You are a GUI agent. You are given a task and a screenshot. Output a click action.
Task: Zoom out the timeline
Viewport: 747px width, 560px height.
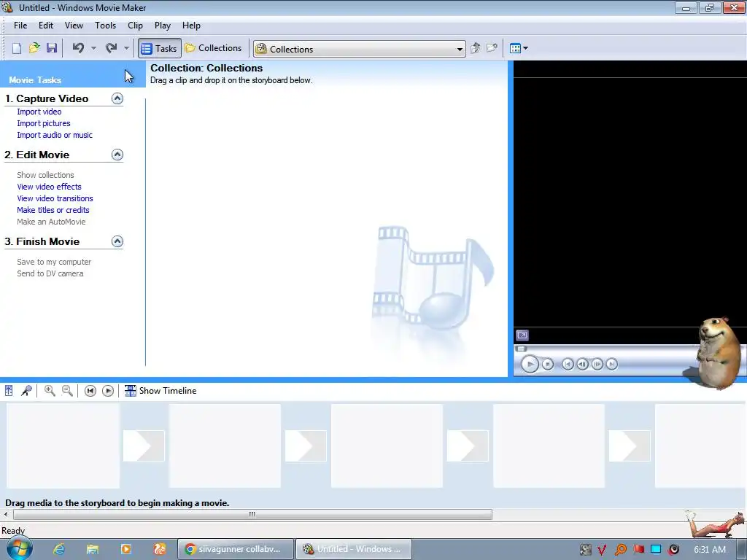click(x=67, y=391)
